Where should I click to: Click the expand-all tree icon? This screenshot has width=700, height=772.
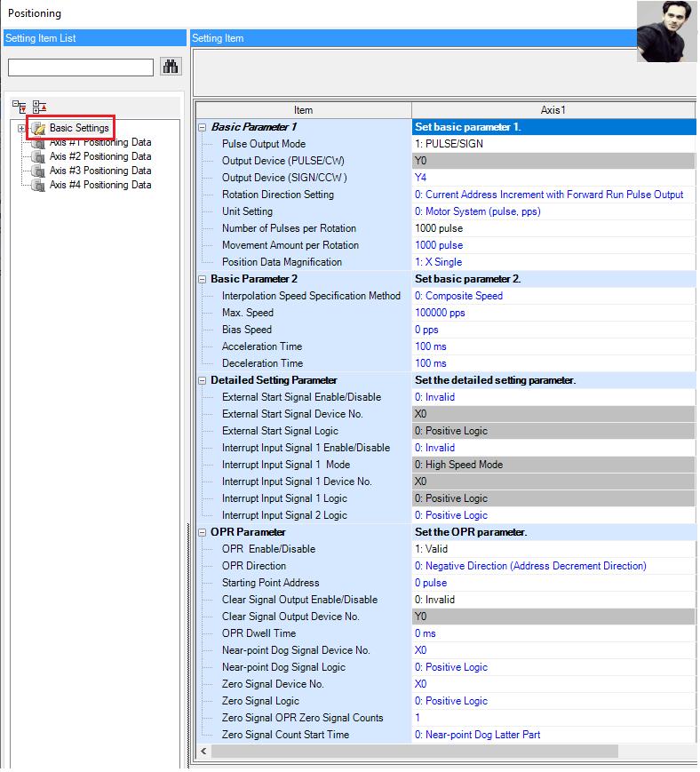(20, 107)
